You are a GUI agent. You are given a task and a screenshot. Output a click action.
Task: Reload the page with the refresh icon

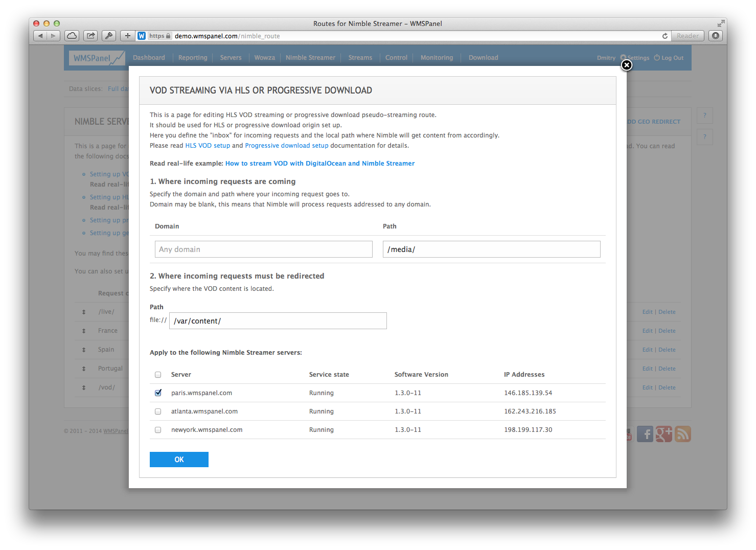pos(665,36)
